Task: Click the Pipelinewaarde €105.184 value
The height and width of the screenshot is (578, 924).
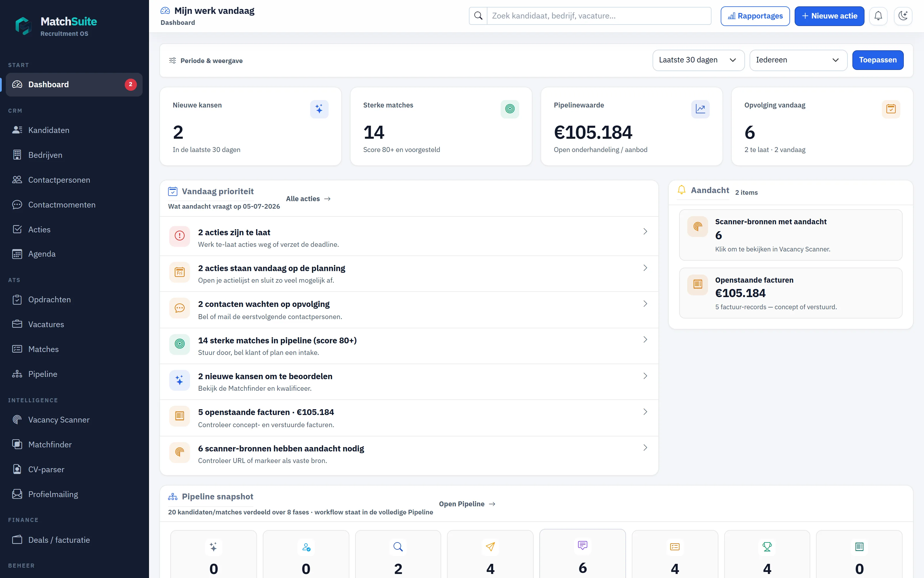Action: point(593,132)
